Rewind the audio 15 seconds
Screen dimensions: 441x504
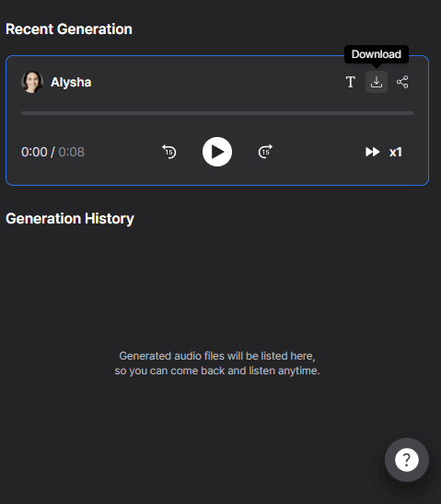(169, 152)
